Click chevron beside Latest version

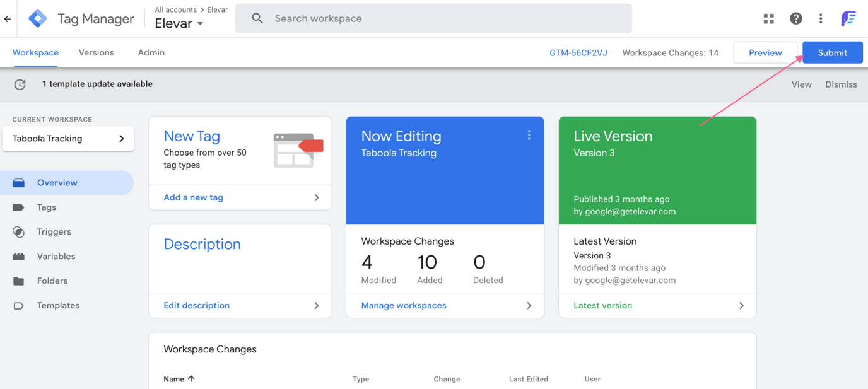(x=742, y=305)
